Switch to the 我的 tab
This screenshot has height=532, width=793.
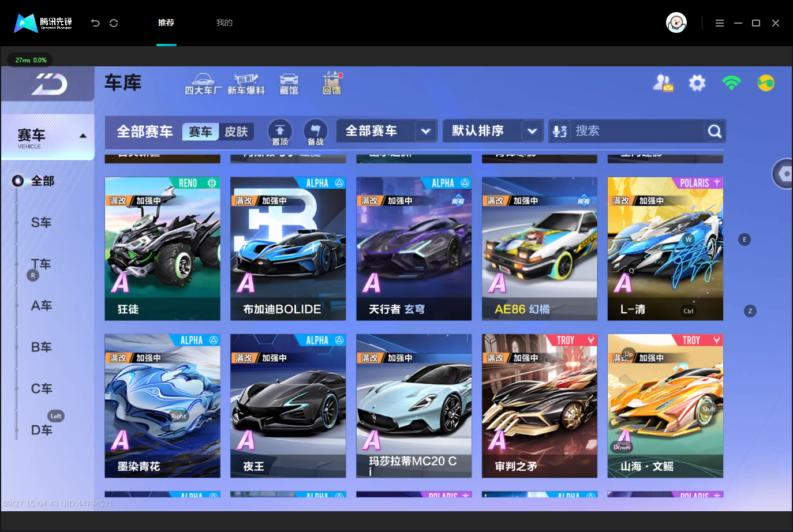(225, 23)
